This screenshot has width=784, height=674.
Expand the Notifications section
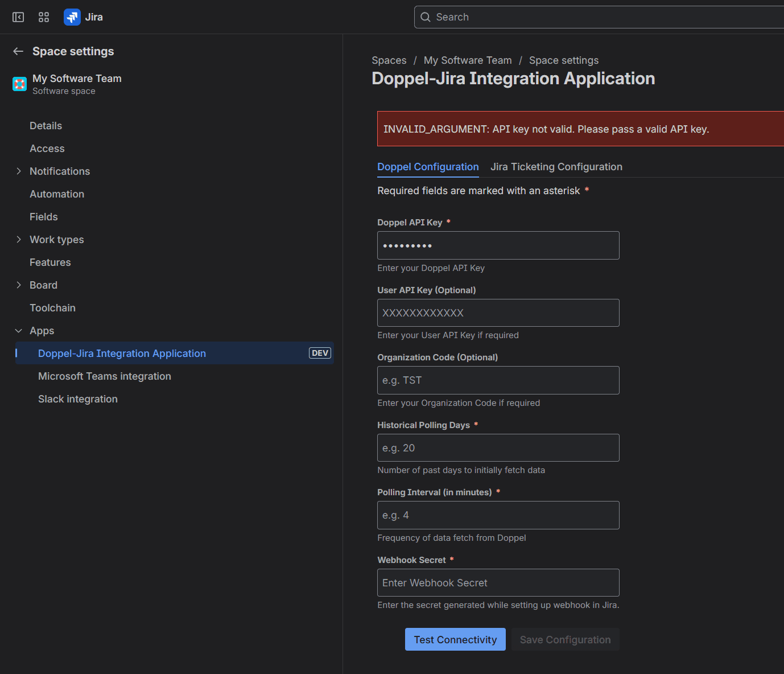coord(18,171)
